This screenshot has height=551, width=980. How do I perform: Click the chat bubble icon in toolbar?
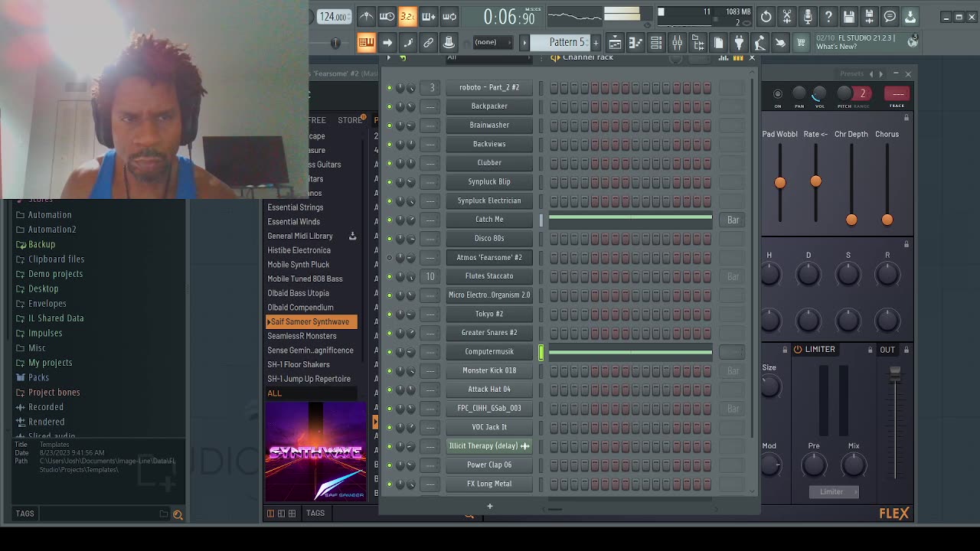click(890, 16)
